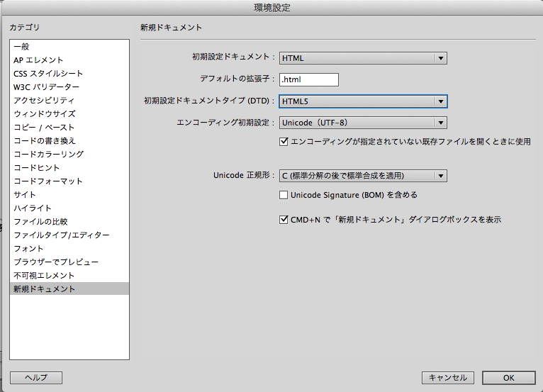Screen dimensions: 543x392
Task: Open the DTD dropdown showing HTML5
Action: point(363,101)
